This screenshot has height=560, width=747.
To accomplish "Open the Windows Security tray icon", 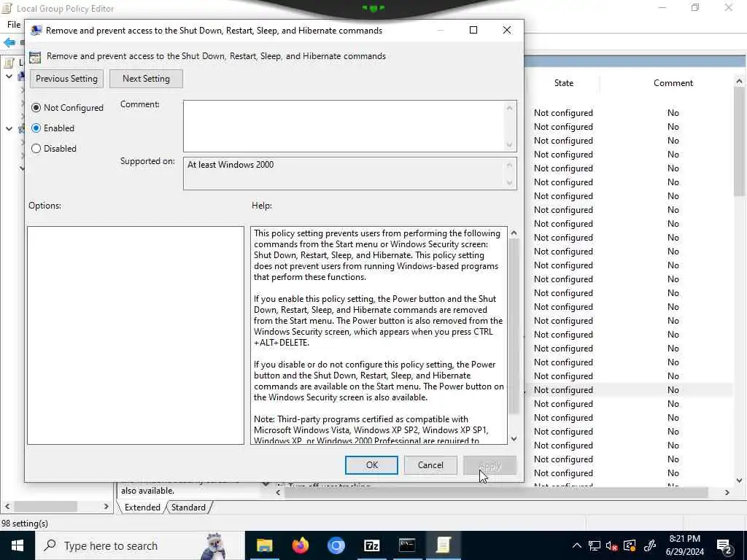I will [x=630, y=545].
